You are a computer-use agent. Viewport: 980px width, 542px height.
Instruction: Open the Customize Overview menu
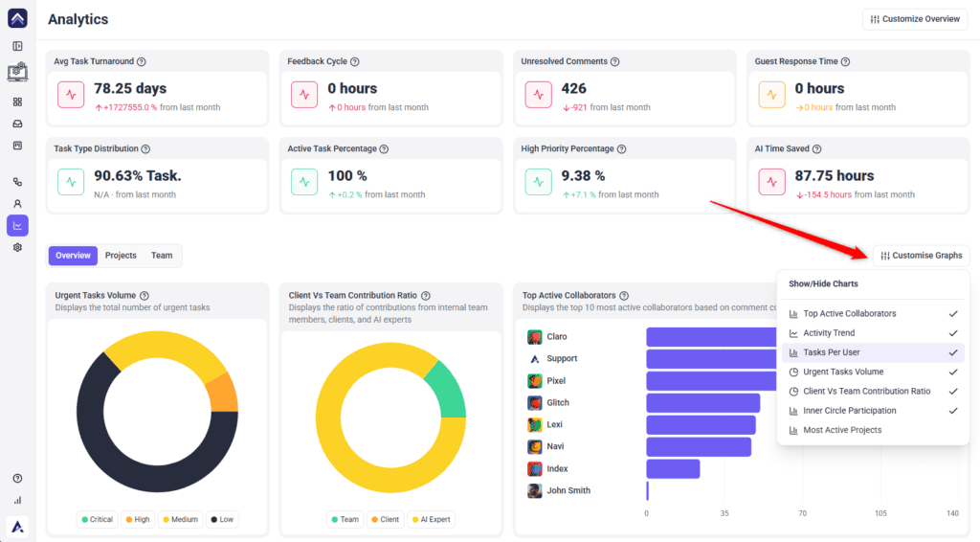point(915,19)
